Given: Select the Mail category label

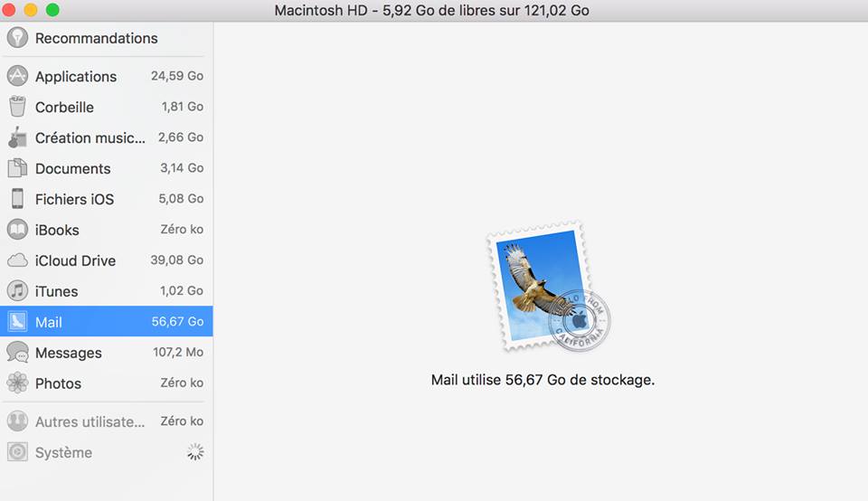Looking at the screenshot, I should tap(48, 322).
